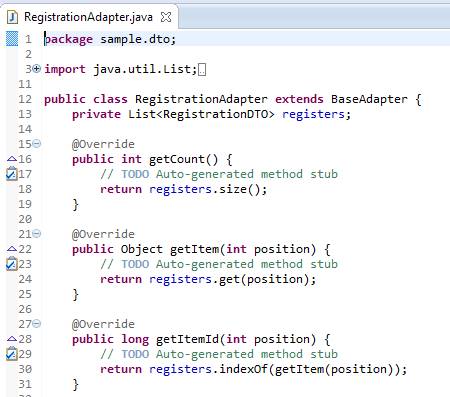Click the @Override annotation on line 15

[x=103, y=144]
